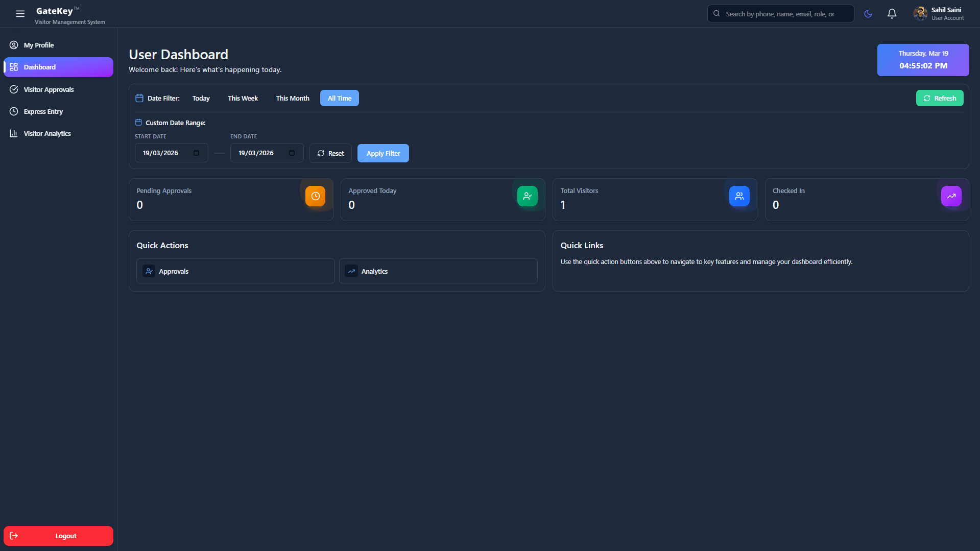Open the End Date date picker
This screenshot has width=980, height=551.
pos(292,152)
